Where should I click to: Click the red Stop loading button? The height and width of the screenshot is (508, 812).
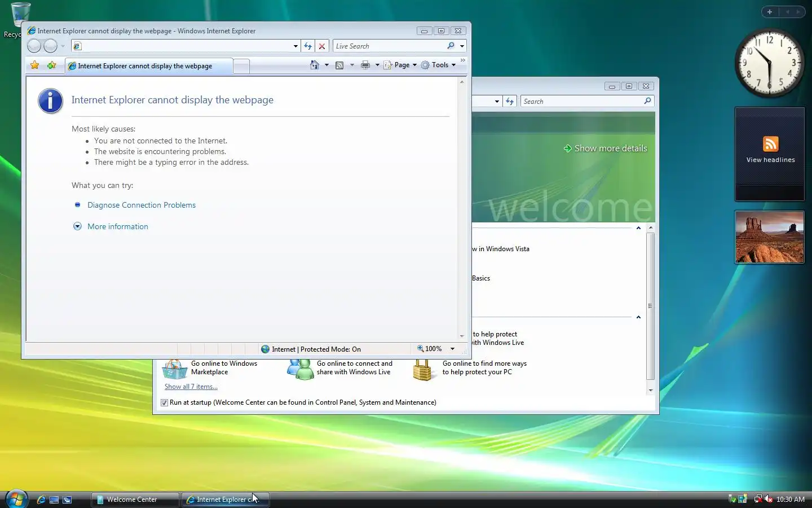[322, 46]
